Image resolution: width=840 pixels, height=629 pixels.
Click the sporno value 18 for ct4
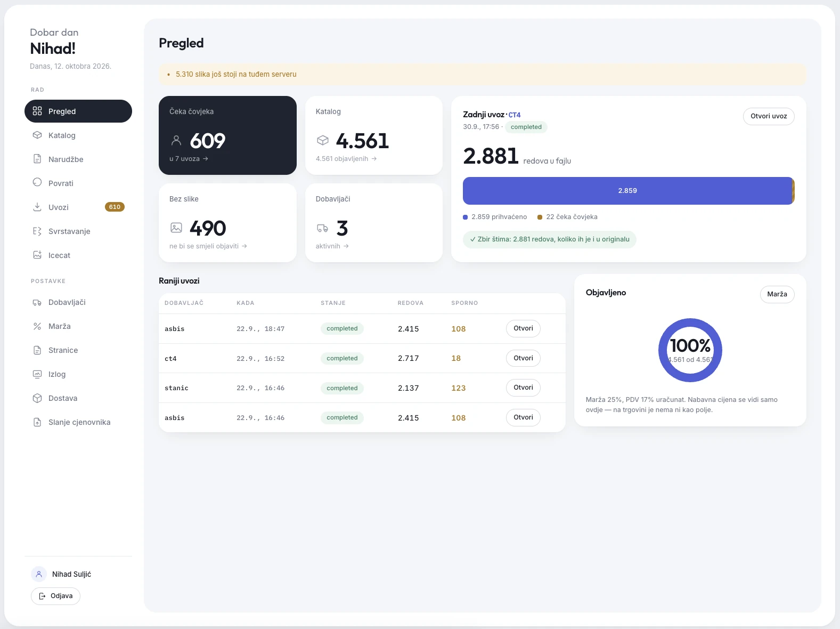pyautogui.click(x=456, y=358)
